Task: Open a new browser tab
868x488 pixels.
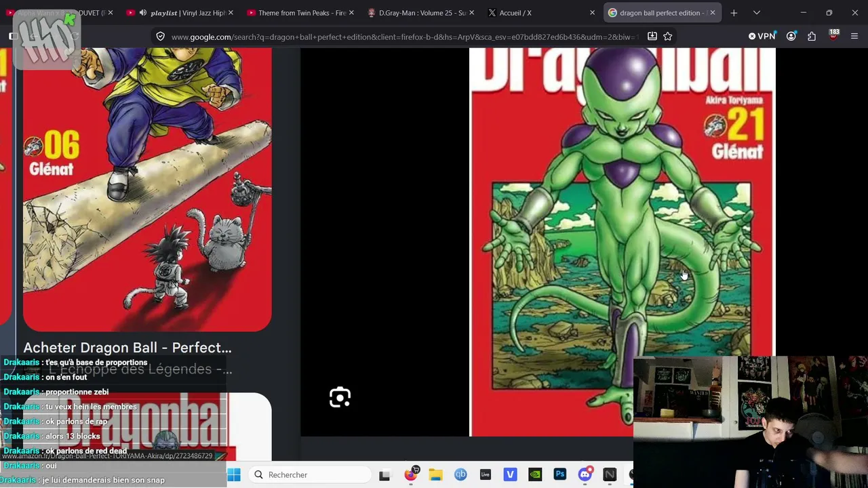Action: [x=734, y=13]
